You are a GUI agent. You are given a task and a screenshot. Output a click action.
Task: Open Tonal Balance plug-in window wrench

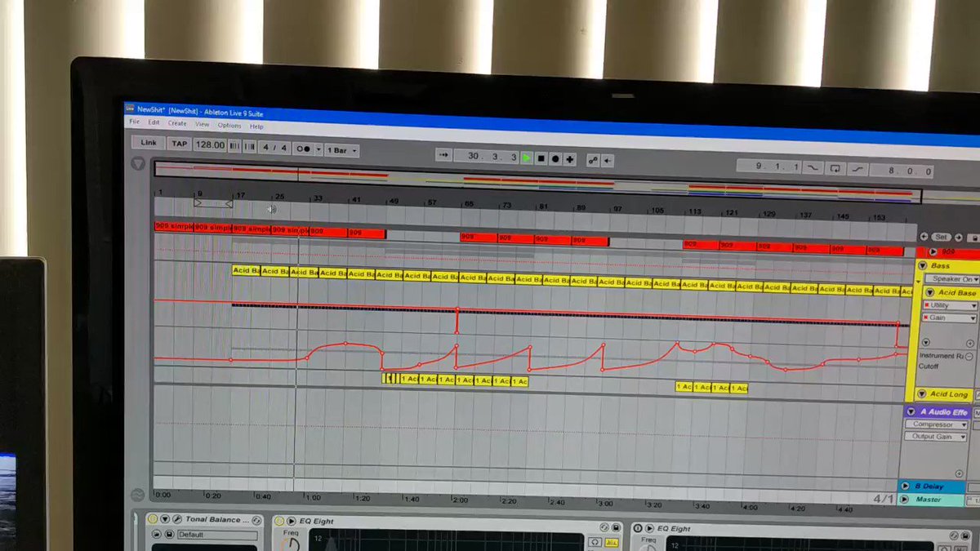pos(176,519)
